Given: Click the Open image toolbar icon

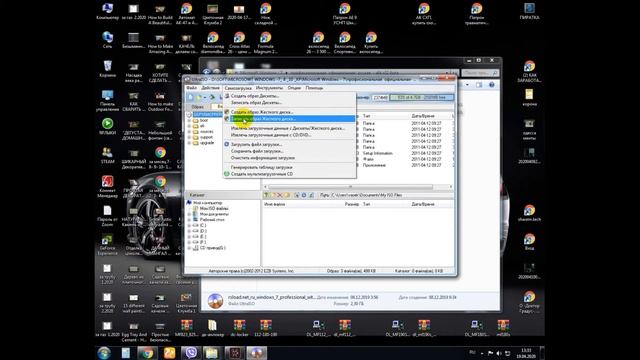Looking at the screenshot, I should pos(199,97).
